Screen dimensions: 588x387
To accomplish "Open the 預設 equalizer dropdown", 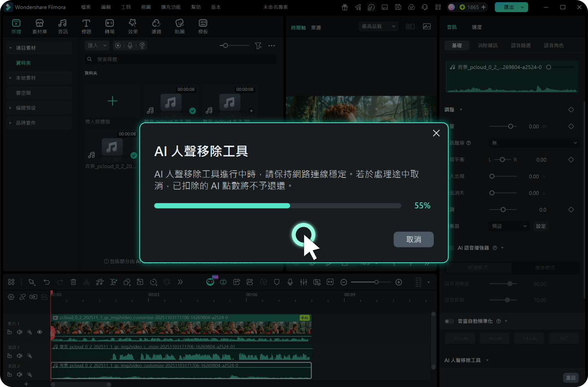I will 509,226.
